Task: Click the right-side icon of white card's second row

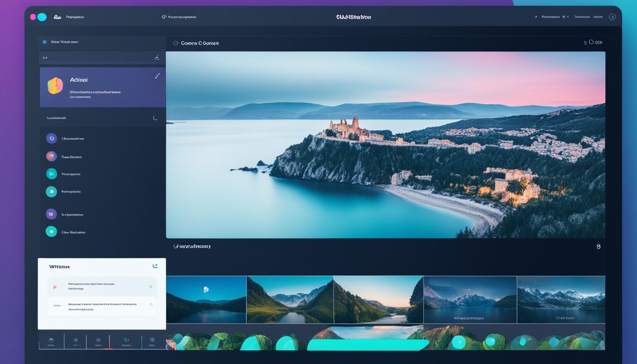Action: (x=151, y=305)
